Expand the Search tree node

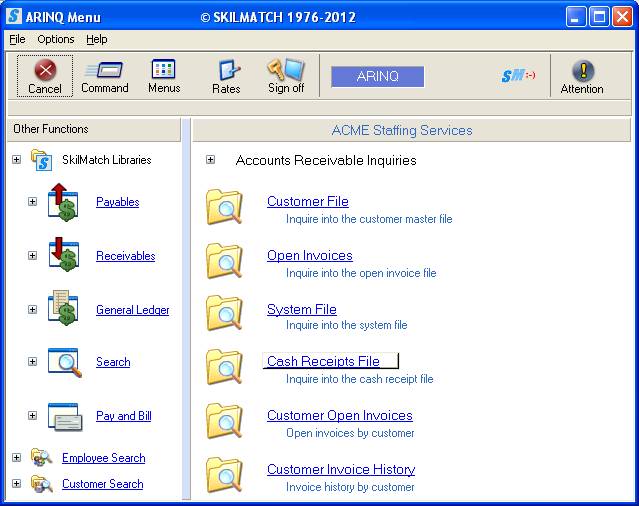tap(32, 361)
